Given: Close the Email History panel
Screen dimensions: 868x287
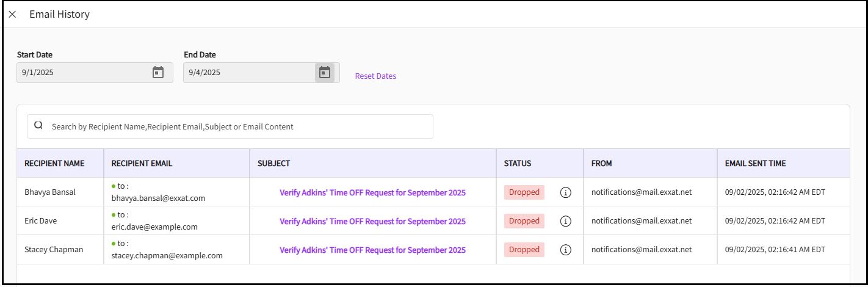Looking at the screenshot, I should [12, 15].
